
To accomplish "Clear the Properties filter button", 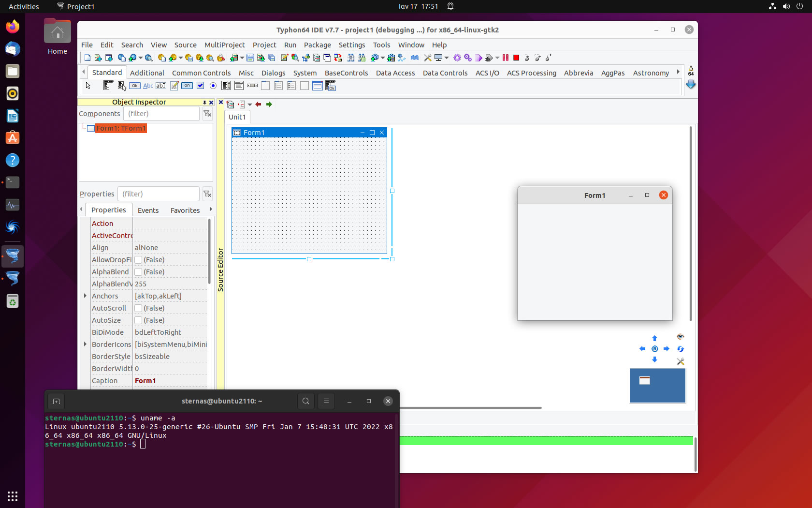I will (x=207, y=194).
